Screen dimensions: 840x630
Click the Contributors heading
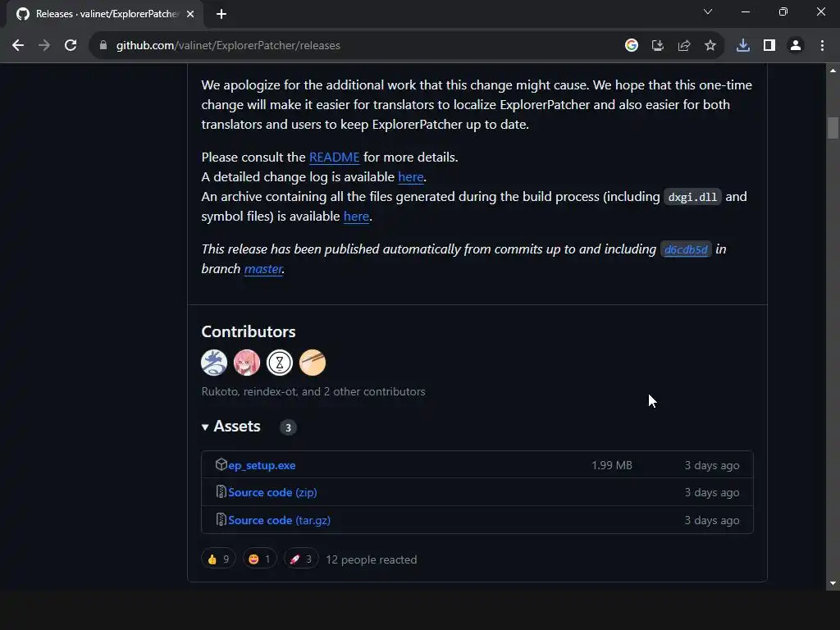pyautogui.click(x=249, y=331)
